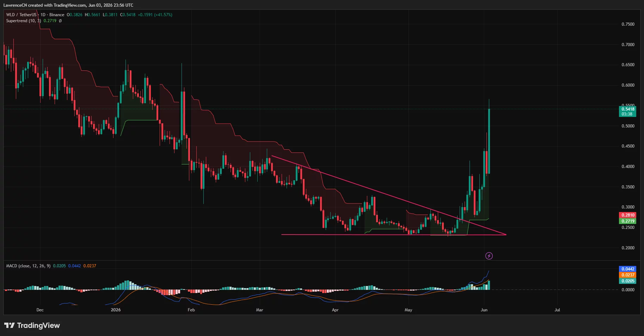Image resolution: width=644 pixels, height=336 pixels.
Task: Click the red 0.2810 price axis tag
Action: click(x=627, y=215)
